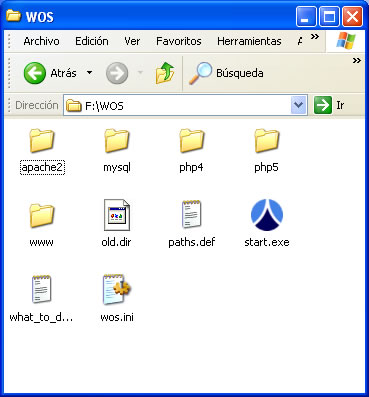Expand hidden toolbar buttons chevron
The image size is (369, 397).
click(357, 60)
